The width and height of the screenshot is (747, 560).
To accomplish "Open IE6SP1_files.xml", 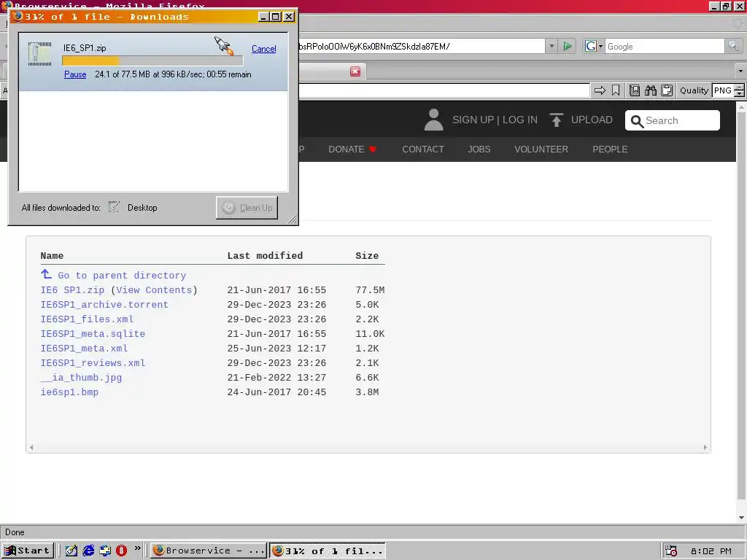I will pos(88,319).
